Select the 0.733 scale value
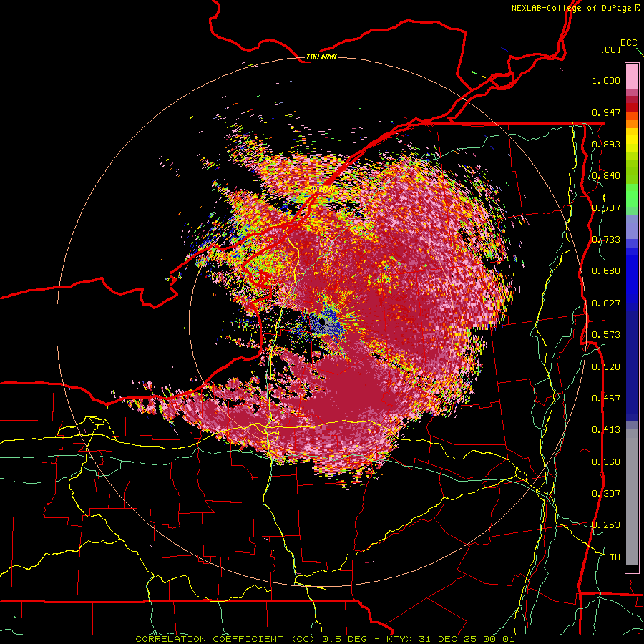 coord(606,240)
